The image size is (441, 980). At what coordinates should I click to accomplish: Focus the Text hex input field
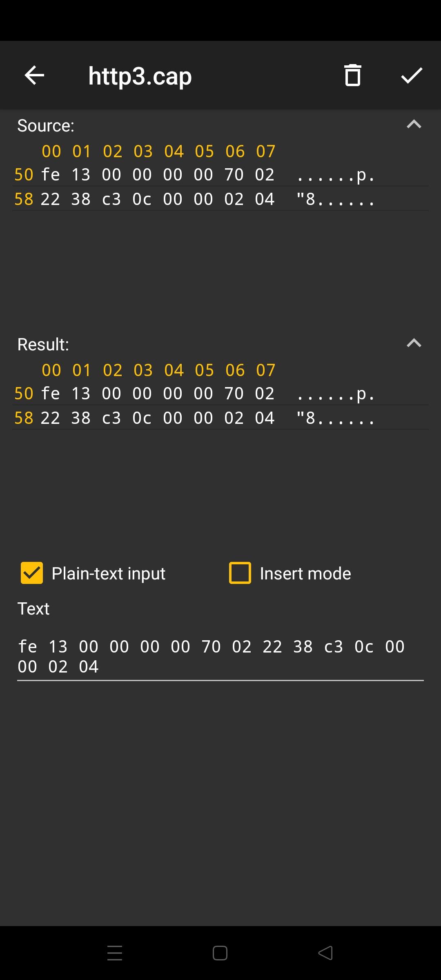(x=220, y=657)
